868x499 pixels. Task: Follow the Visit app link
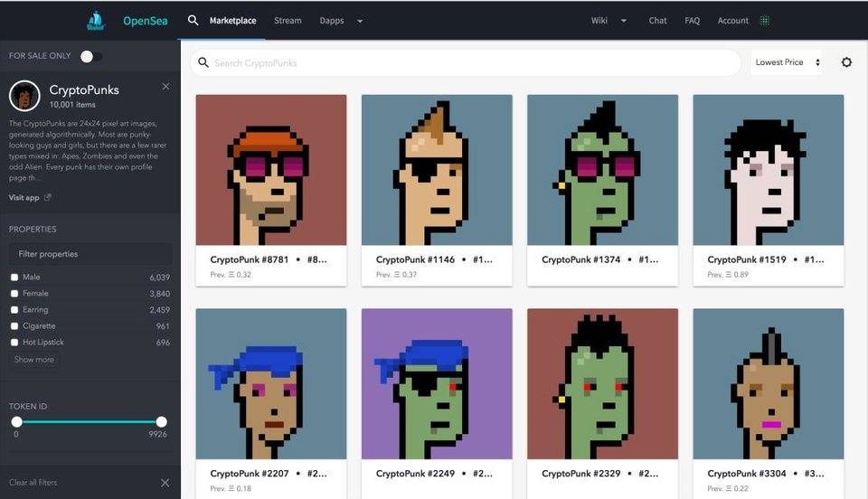point(24,197)
